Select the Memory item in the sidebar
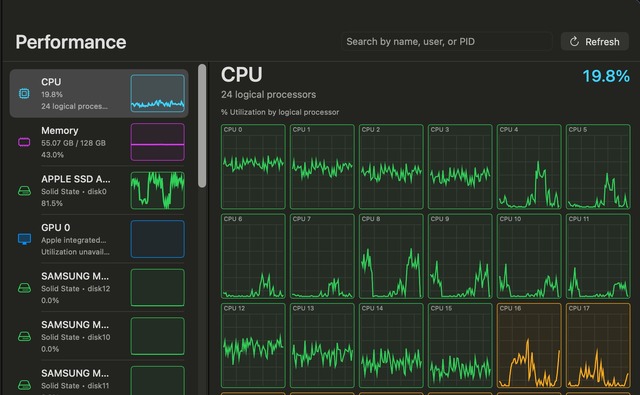 [99, 142]
